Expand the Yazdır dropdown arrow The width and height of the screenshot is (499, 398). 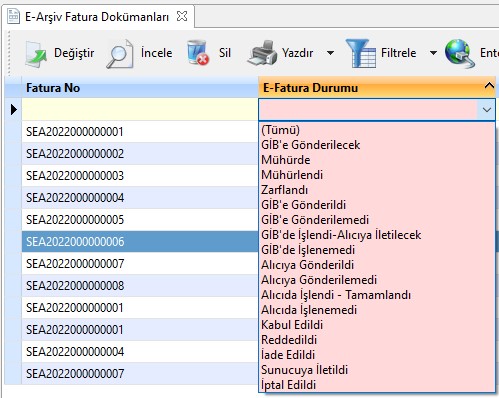point(330,53)
